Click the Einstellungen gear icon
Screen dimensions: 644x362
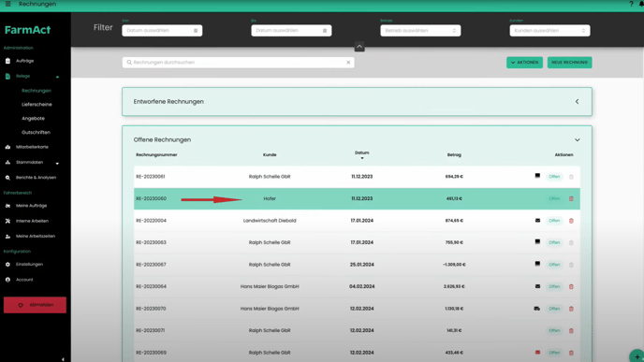(7, 265)
